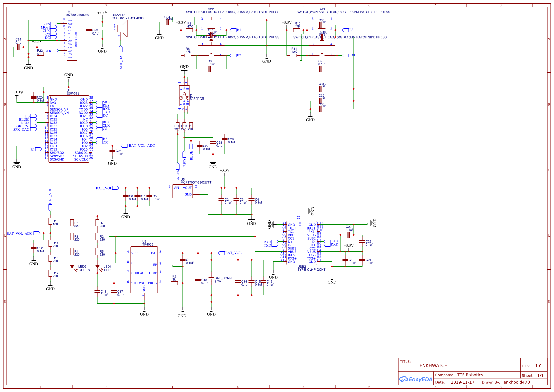Select capacitor C1 near TP4056
554x392 pixels.
[x=183, y=260]
